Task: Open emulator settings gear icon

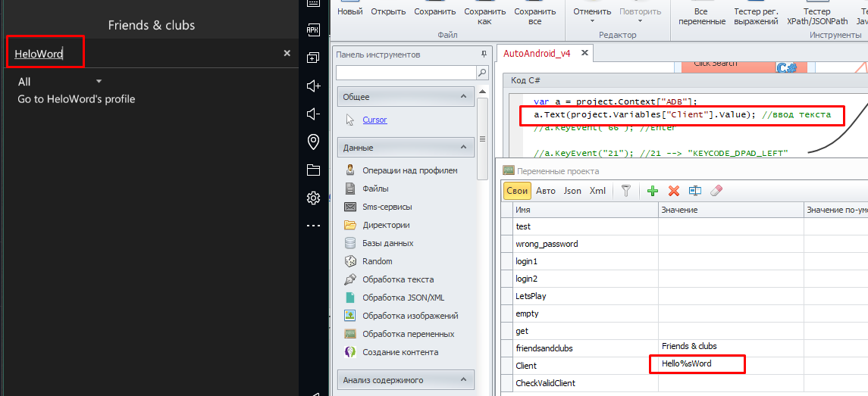Action: click(313, 198)
